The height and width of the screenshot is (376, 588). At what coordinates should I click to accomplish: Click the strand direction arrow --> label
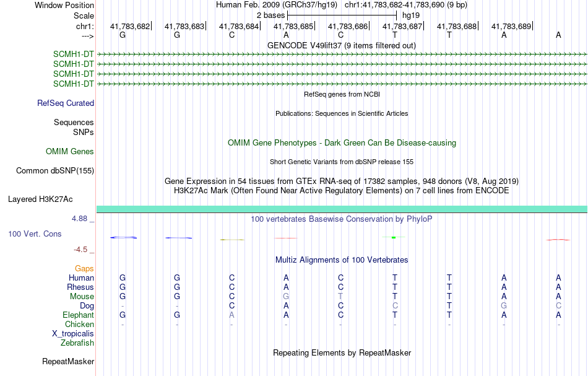[x=88, y=36]
